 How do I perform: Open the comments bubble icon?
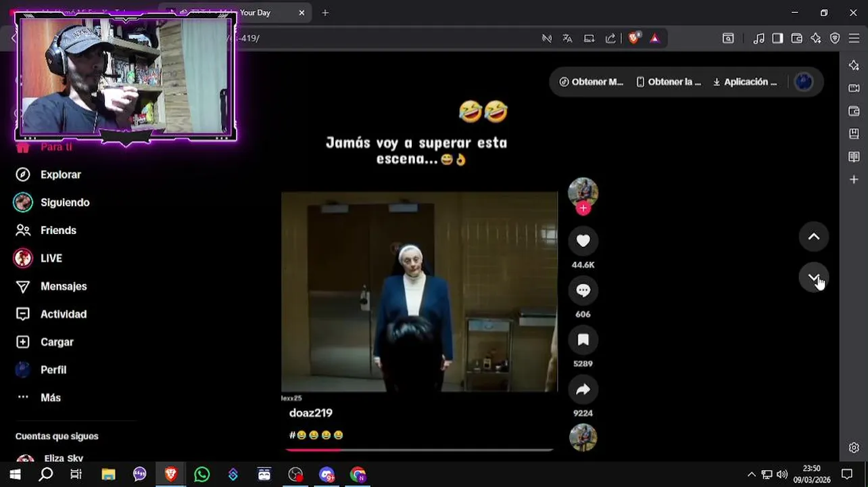tap(583, 290)
